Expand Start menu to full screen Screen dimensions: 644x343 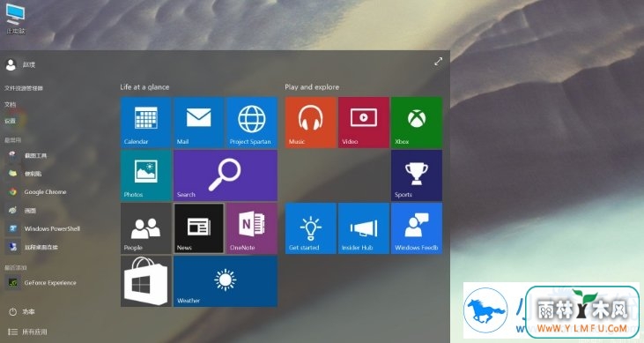coord(438,61)
